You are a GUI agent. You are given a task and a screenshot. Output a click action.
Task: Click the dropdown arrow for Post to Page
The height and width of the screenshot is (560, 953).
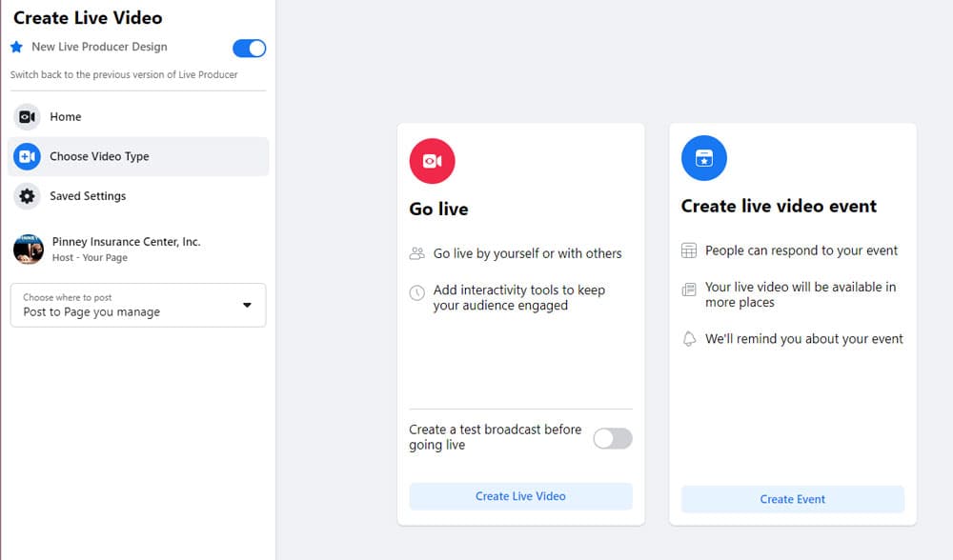(x=247, y=305)
